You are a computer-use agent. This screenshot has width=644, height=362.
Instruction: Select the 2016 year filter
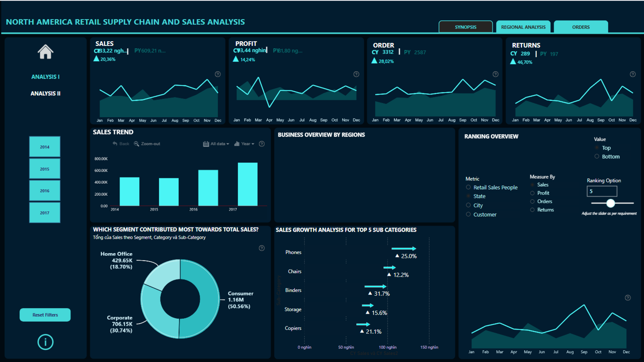[x=45, y=191]
